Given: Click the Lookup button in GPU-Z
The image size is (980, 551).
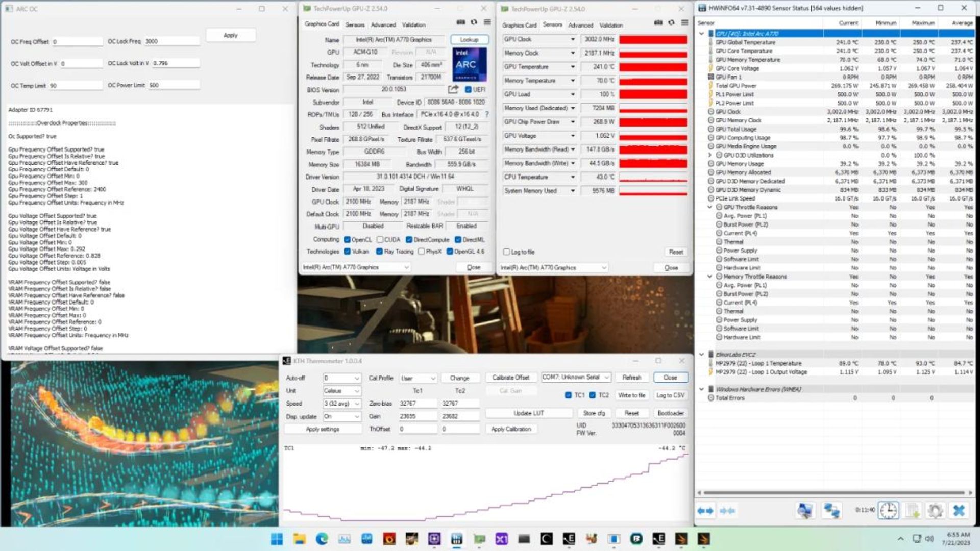Looking at the screenshot, I should coord(469,40).
